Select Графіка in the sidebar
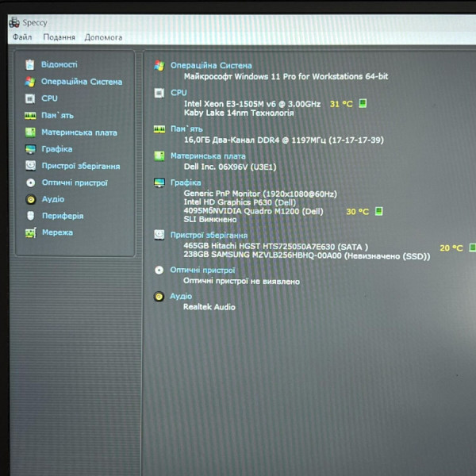476x476 pixels. tap(57, 149)
